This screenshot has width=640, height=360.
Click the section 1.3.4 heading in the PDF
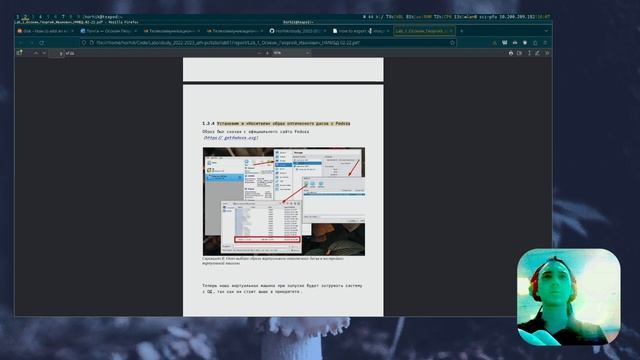click(276, 123)
